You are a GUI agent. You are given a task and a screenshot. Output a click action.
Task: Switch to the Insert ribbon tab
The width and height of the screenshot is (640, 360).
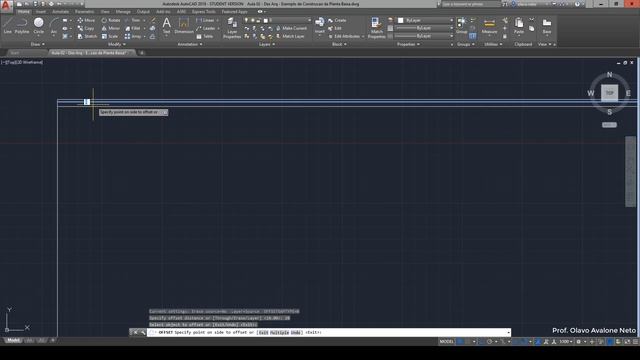pos(41,12)
